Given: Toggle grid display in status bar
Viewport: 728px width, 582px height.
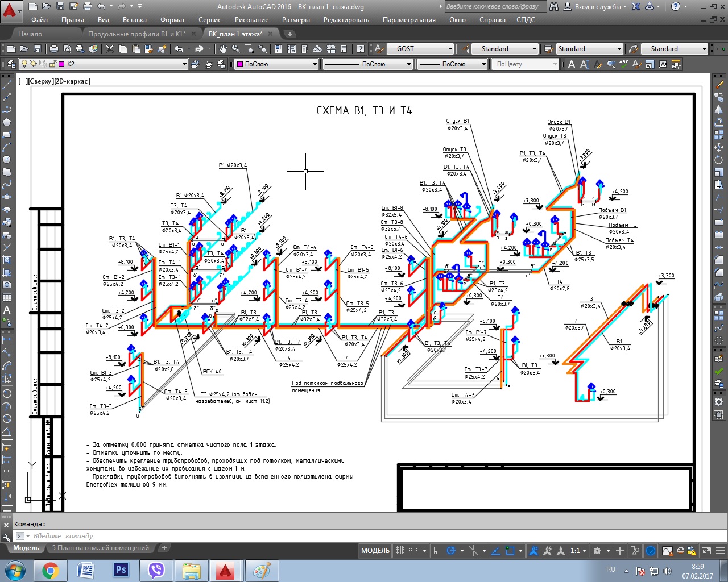Looking at the screenshot, I should 400,550.
